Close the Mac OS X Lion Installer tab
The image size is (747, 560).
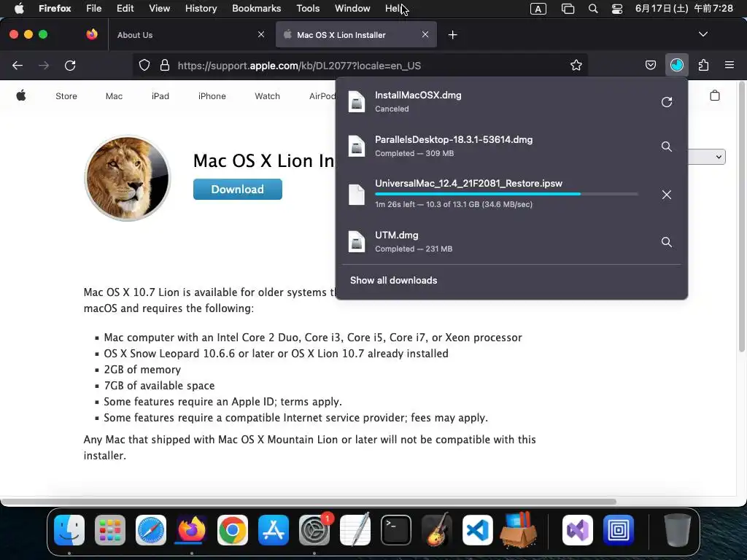(425, 34)
